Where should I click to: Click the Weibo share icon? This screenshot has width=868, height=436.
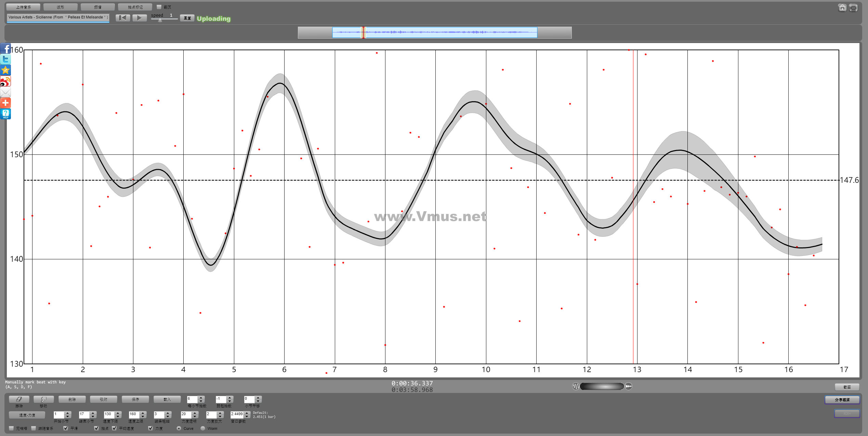5,81
